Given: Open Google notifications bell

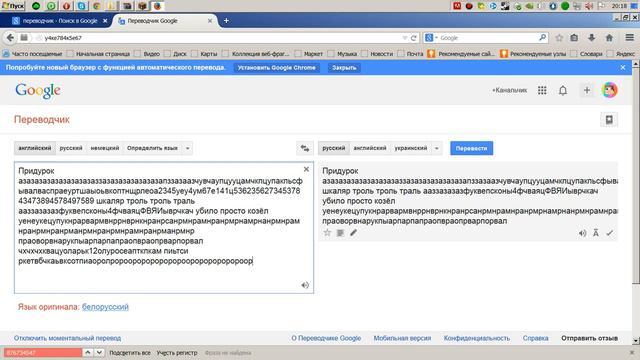Looking at the screenshot, I should (x=563, y=90).
